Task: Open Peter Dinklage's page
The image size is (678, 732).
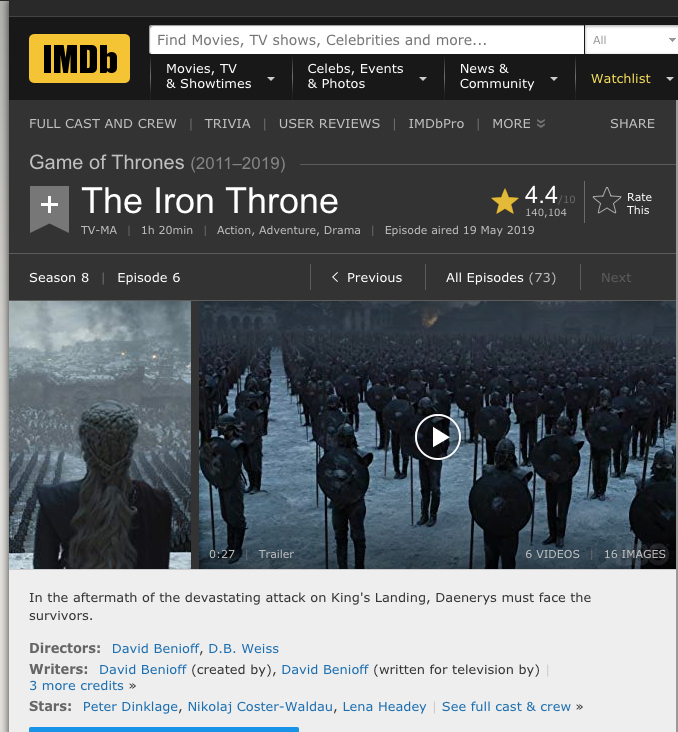Action: 130,706
